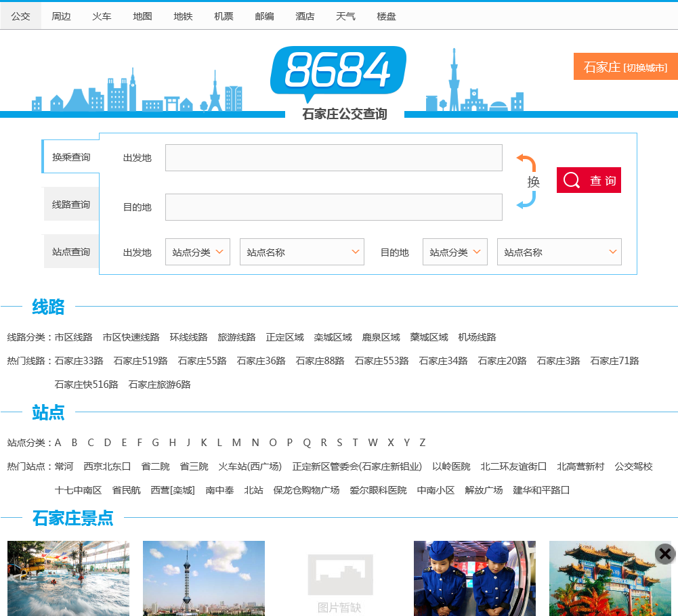The width and height of the screenshot is (678, 616).
Task: Open the 栾城区域 category link
Action: point(333,337)
